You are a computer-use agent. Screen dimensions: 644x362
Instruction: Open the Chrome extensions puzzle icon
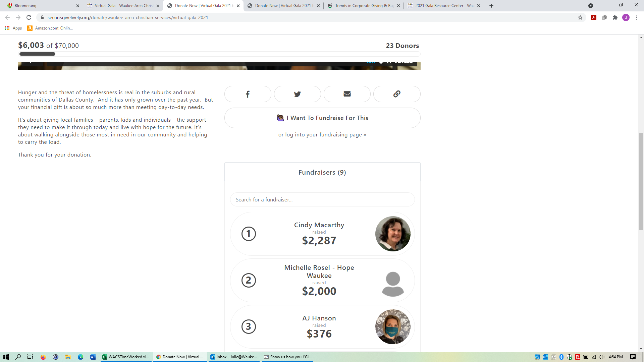(x=615, y=18)
